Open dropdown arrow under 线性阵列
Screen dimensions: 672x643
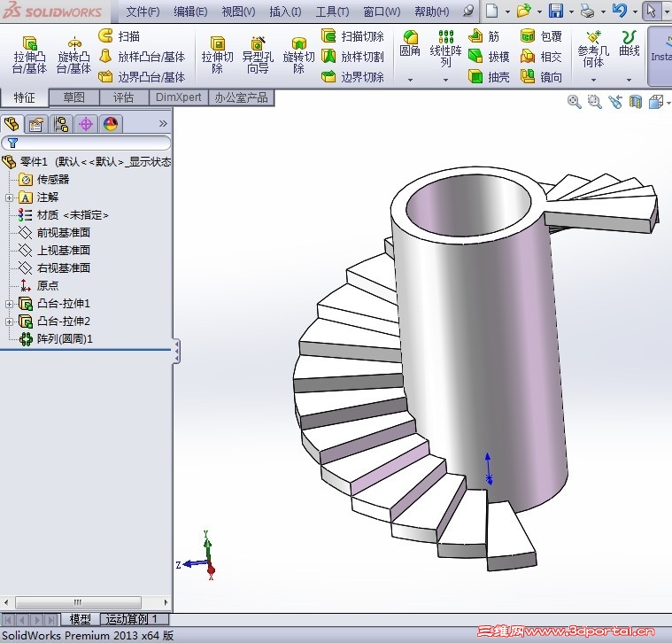click(445, 80)
